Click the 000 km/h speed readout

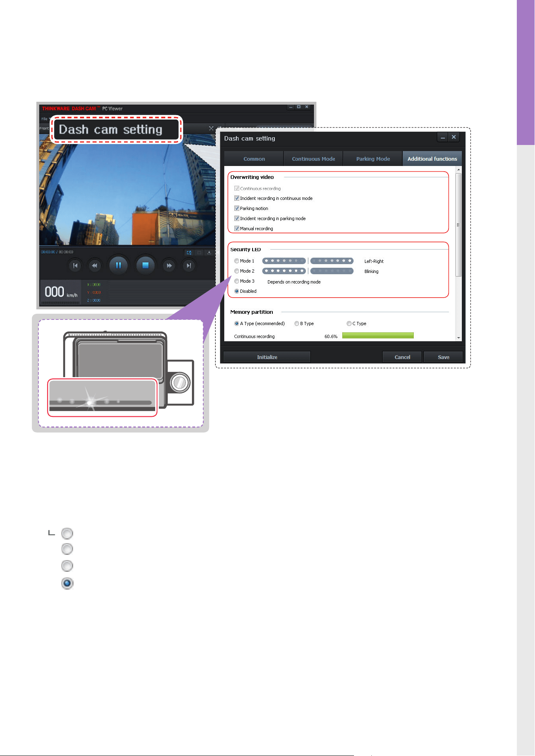tap(61, 292)
